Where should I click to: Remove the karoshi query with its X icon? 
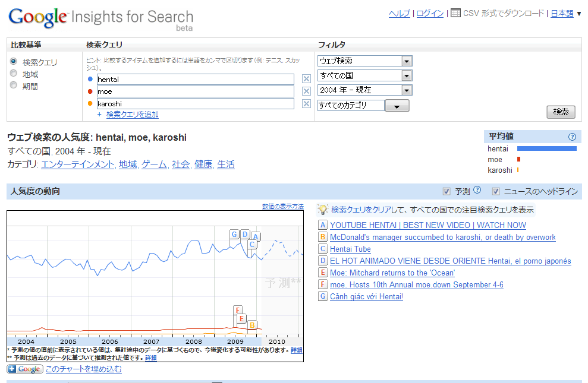tap(306, 104)
